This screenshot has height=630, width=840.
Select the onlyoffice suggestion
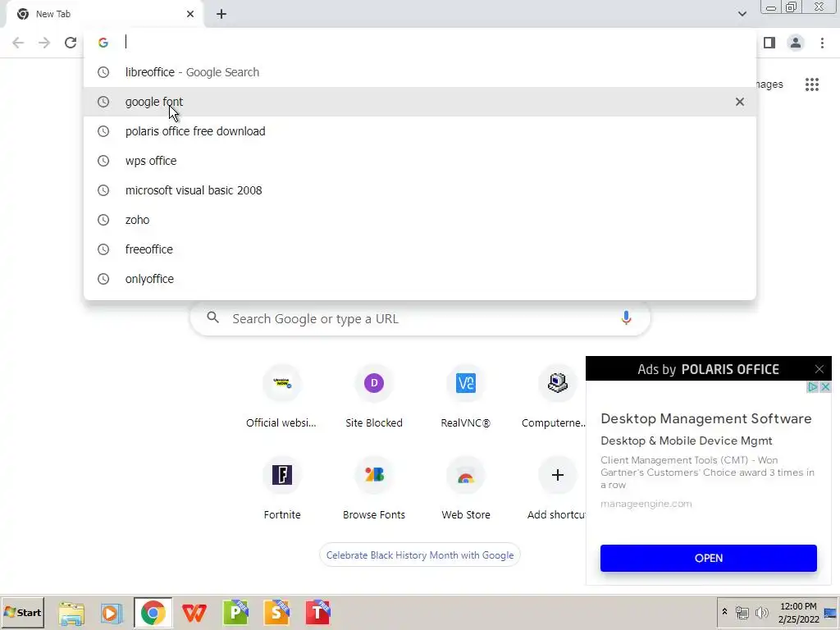pos(420,279)
